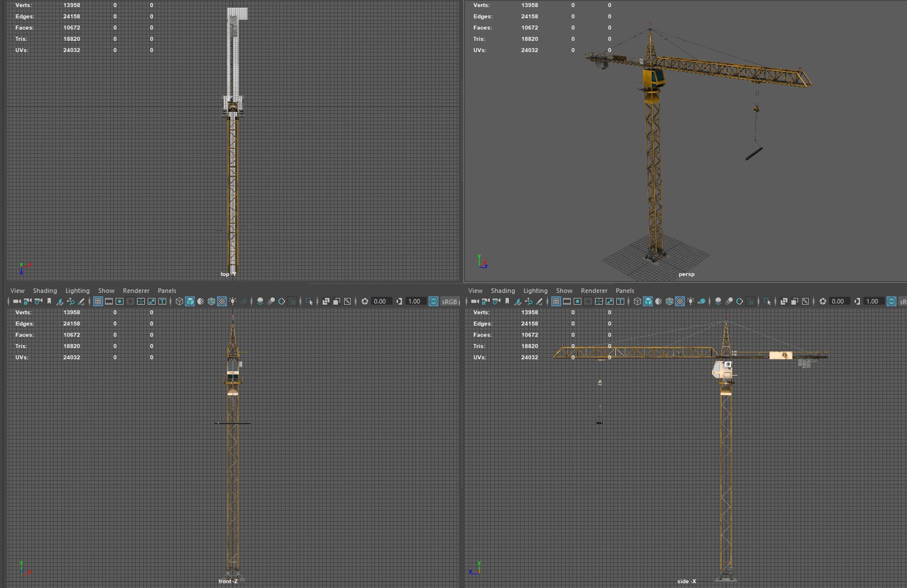Click Exposure value field 0.00 in front-Z toolbar
907x588 pixels.
coord(381,301)
